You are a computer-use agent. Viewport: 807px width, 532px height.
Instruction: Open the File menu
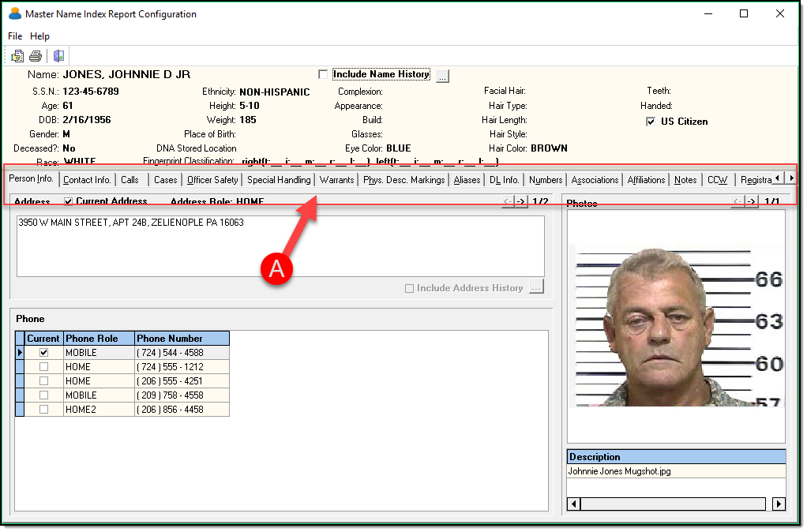pyautogui.click(x=15, y=36)
